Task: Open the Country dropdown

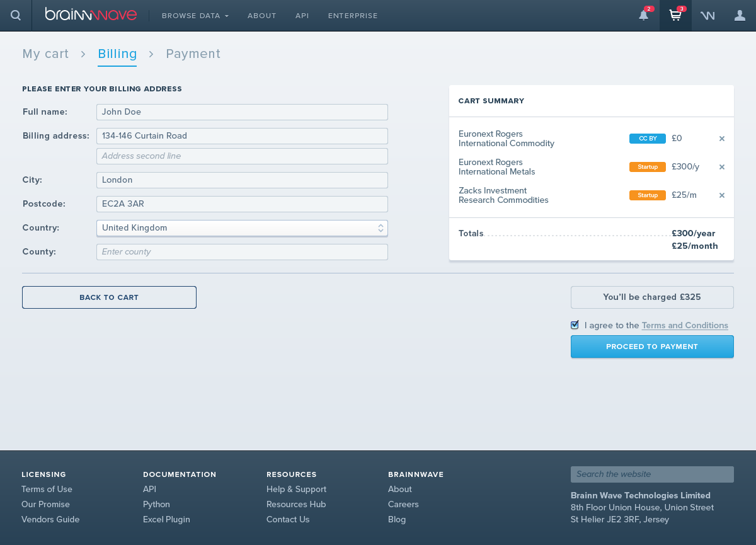Action: click(x=242, y=228)
